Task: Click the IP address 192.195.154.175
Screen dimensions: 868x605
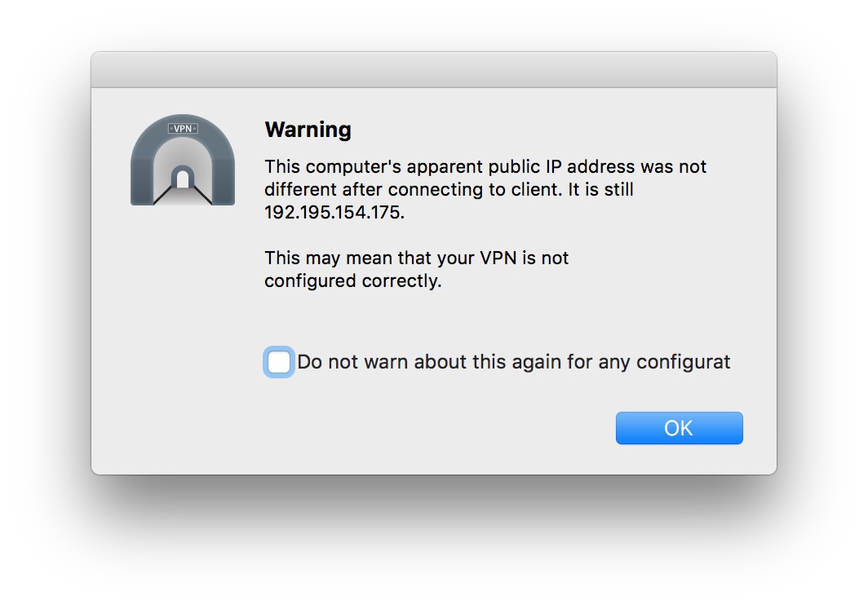Action: [x=334, y=213]
